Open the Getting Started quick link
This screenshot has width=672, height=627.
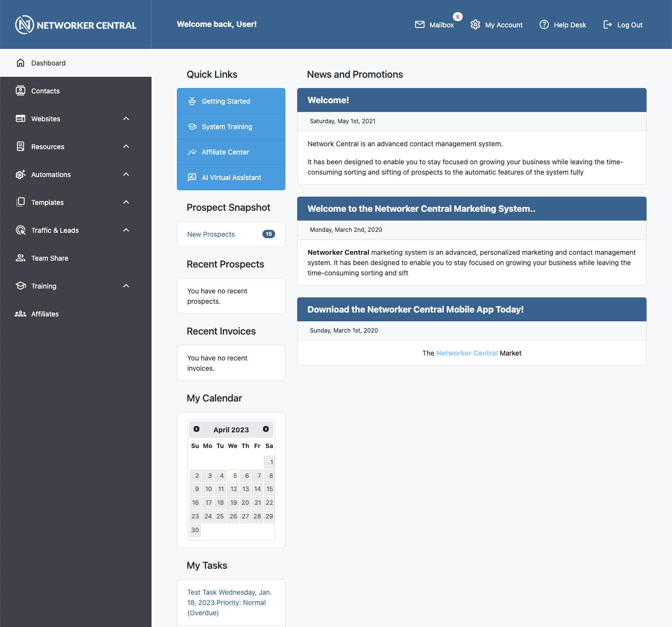point(226,101)
